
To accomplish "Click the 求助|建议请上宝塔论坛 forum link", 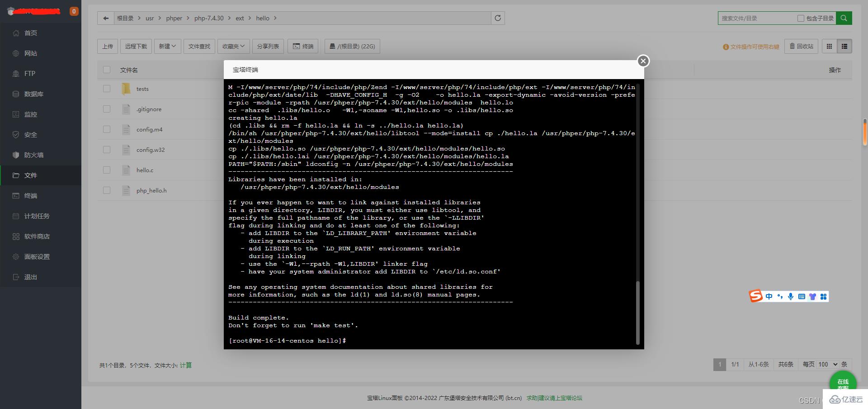I will (554, 398).
